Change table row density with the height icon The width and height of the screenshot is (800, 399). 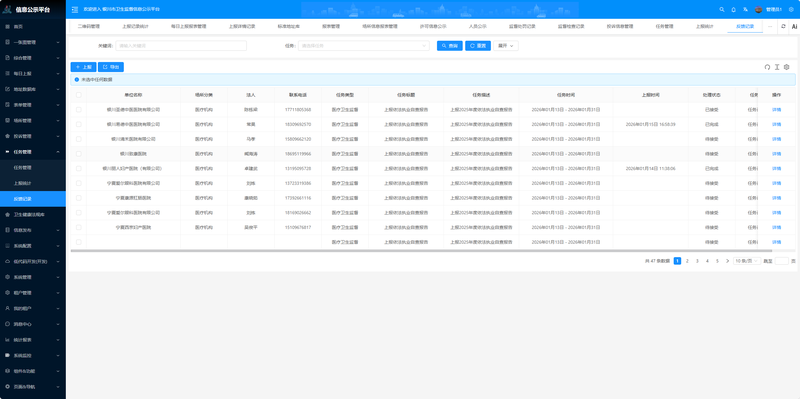click(x=777, y=67)
